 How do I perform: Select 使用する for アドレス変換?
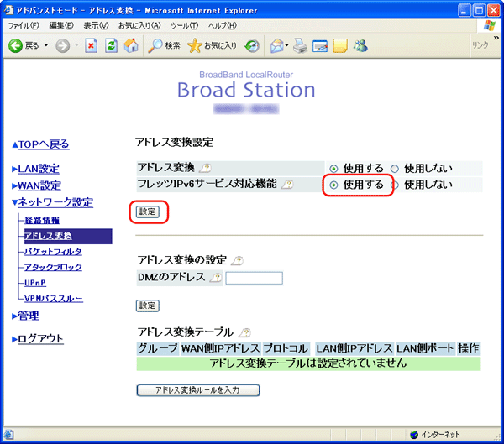(x=333, y=169)
